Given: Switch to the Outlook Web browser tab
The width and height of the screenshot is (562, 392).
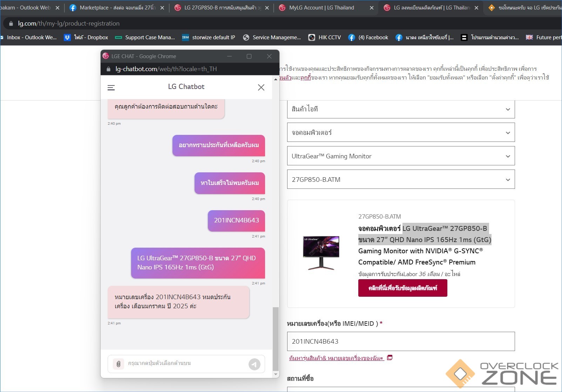Looking at the screenshot, I should click(27, 8).
